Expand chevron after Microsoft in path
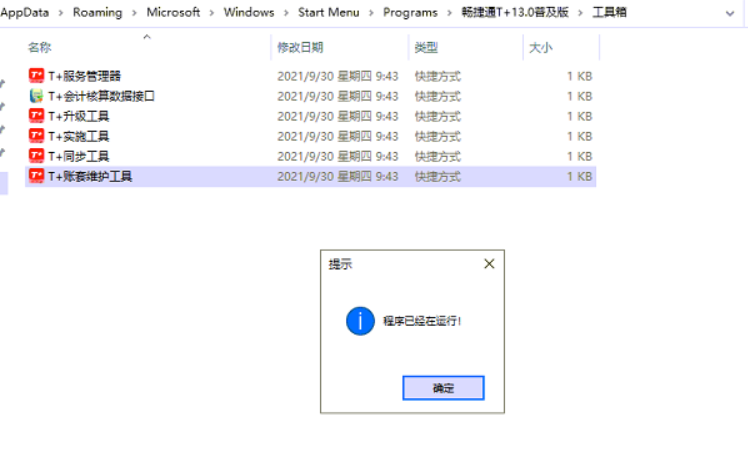 pos(211,13)
